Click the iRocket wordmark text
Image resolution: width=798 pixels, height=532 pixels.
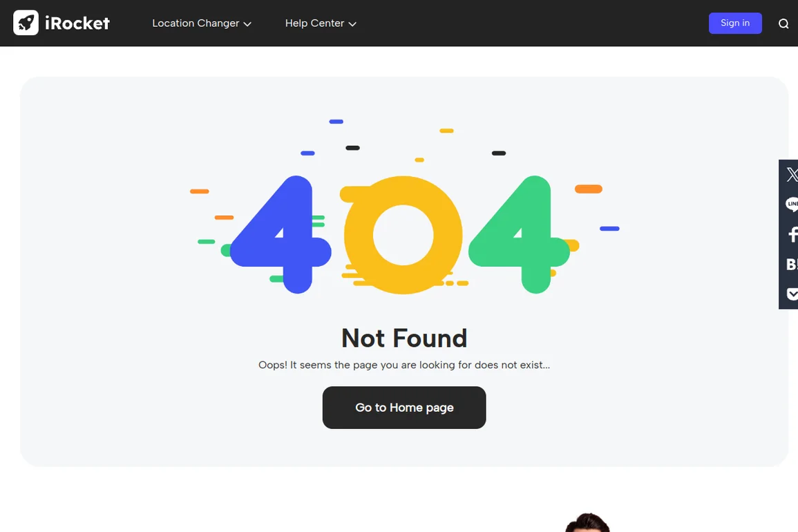(x=77, y=23)
